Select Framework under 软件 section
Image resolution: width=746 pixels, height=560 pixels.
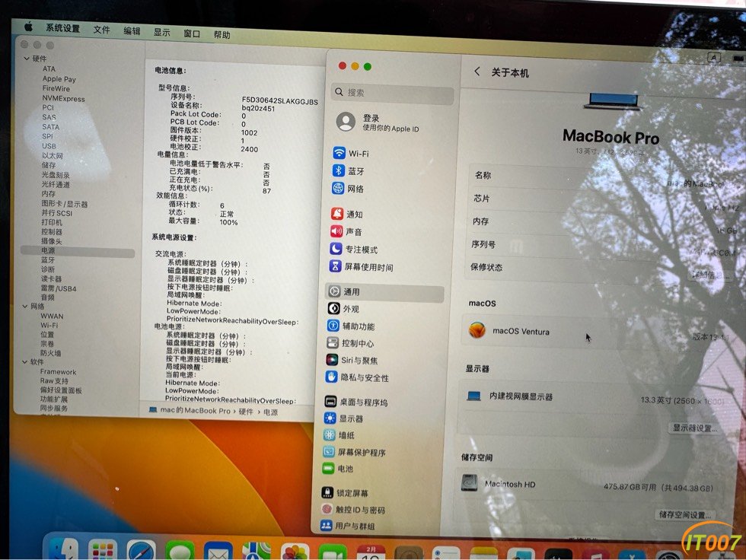point(58,372)
